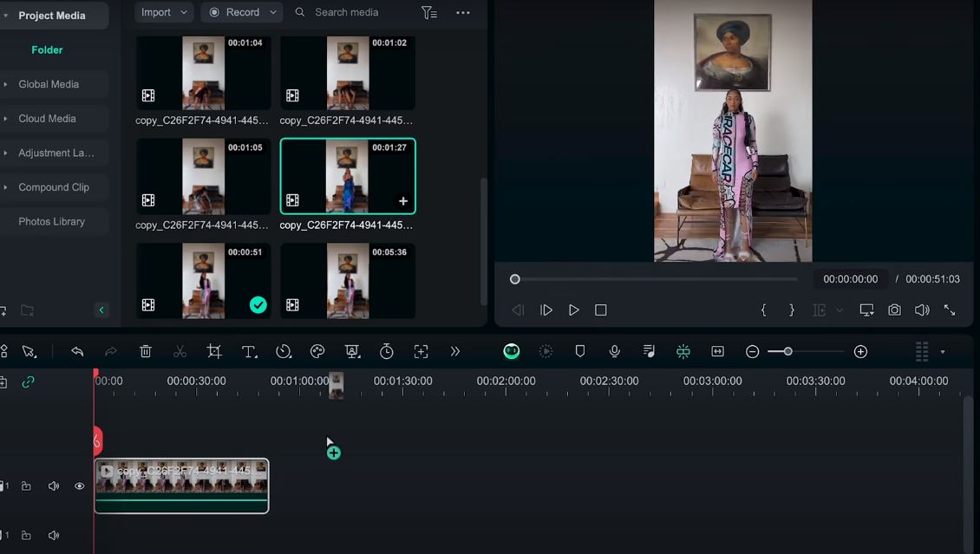Expand the Project Media section

click(5, 15)
